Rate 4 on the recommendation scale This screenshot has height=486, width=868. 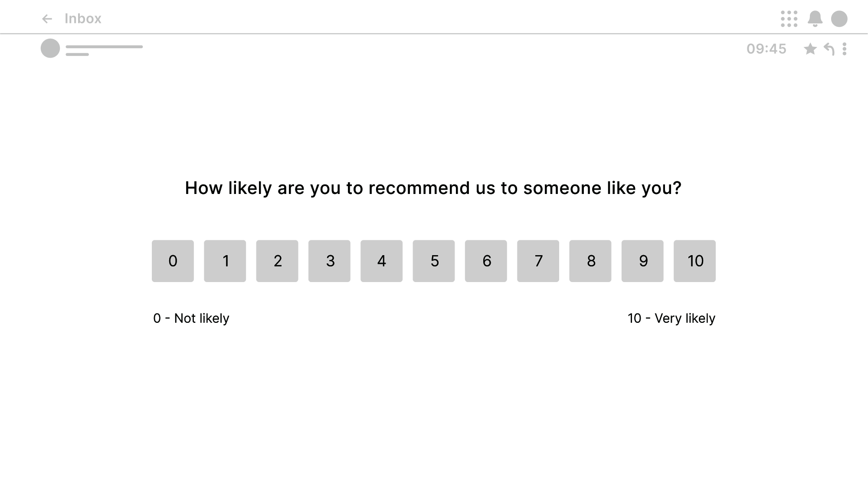click(381, 261)
